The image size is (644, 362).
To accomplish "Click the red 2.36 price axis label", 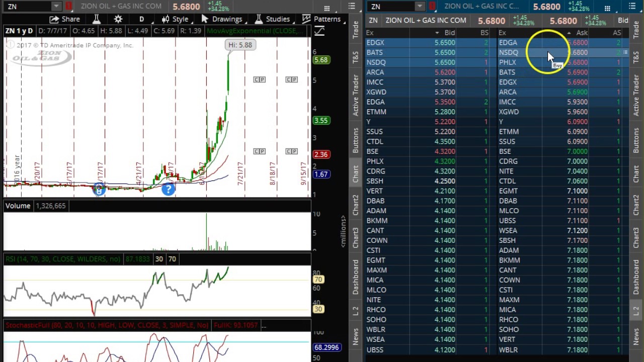I will [x=320, y=154].
